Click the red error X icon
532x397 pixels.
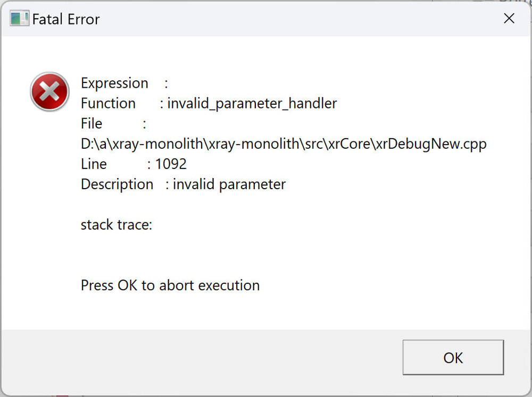pos(49,92)
